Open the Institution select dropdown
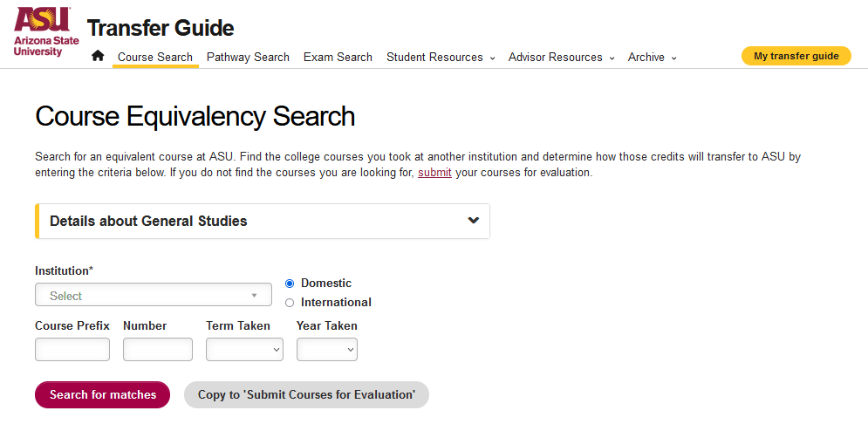Screen dimensions: 868x424 154,295
